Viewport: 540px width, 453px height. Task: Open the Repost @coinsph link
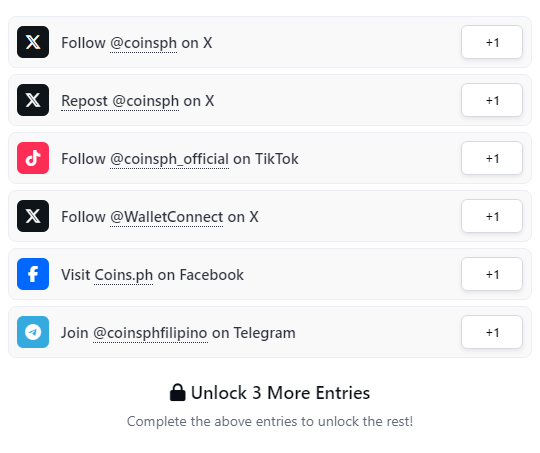(120, 101)
